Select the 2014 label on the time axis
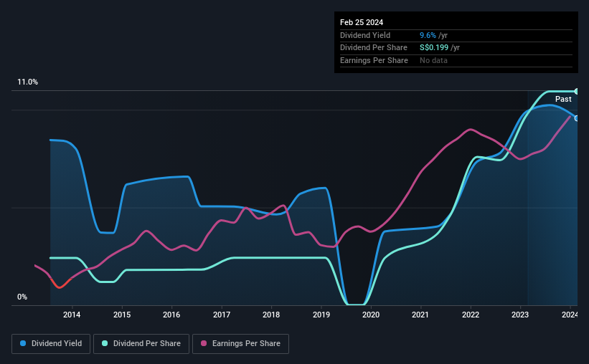This screenshot has height=364, width=589. (x=72, y=315)
